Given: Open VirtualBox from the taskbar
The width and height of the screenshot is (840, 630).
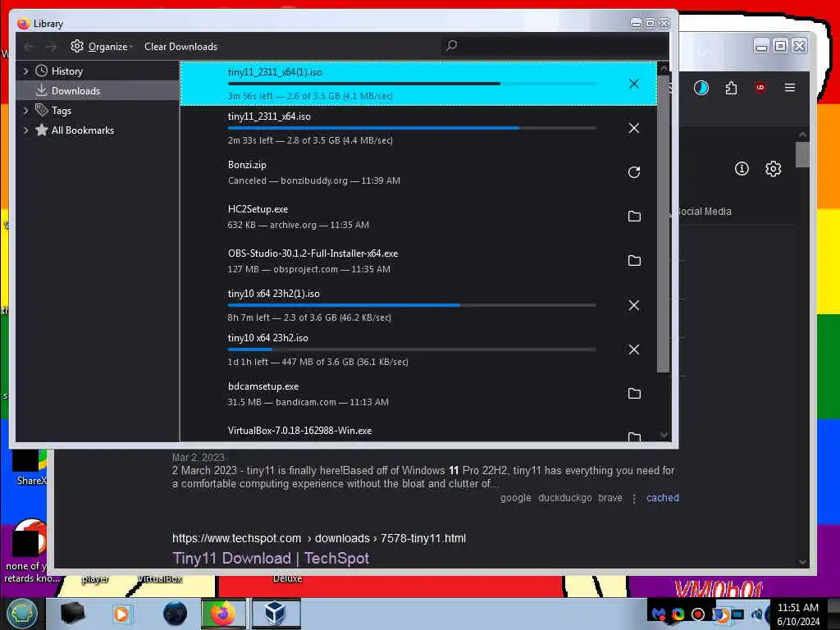Looking at the screenshot, I should (276, 614).
